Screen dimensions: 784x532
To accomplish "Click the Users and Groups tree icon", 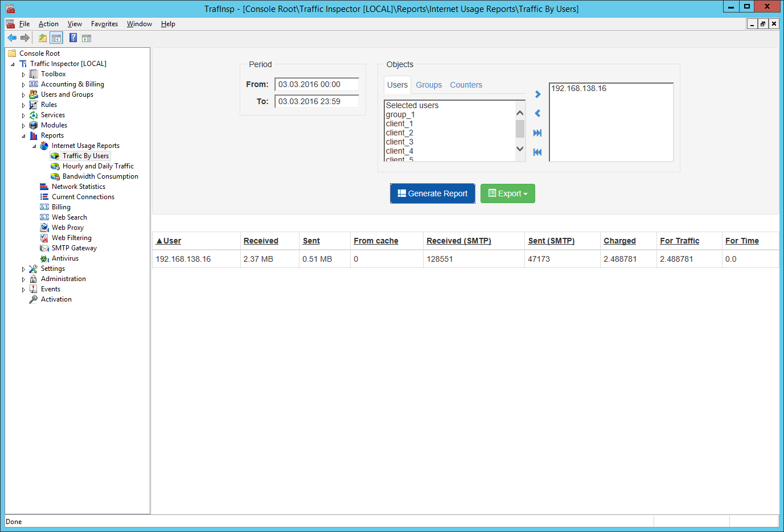I will (x=34, y=94).
